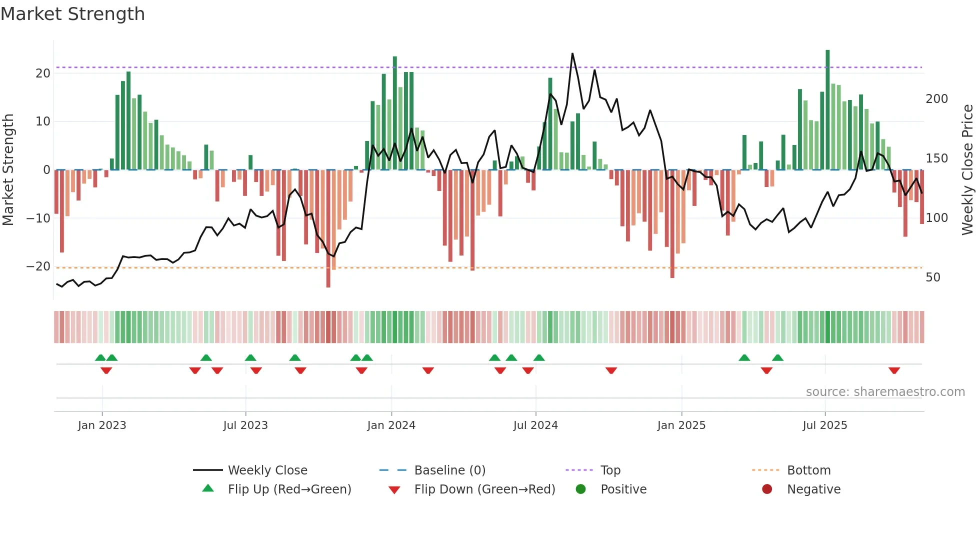Click the Weekly Close Price axis title
The image size is (980, 551).
click(967, 170)
